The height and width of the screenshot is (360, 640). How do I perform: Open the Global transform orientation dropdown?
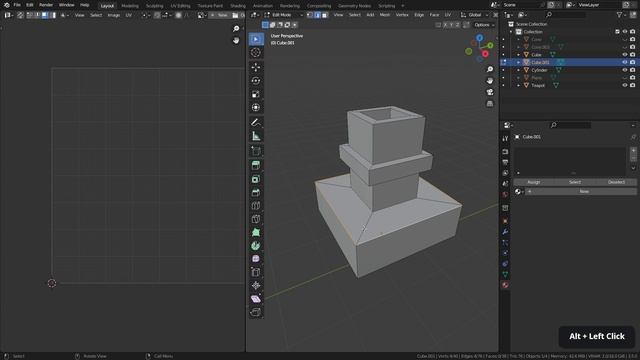[475, 15]
